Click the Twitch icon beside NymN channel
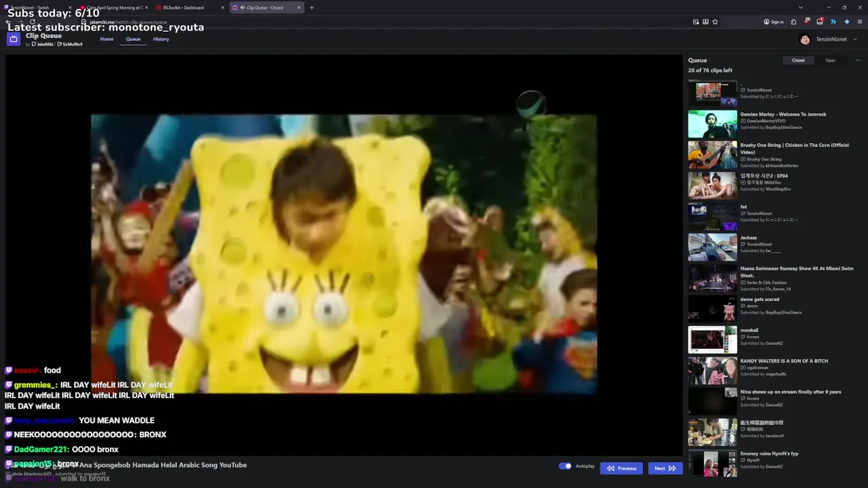868x488 pixels. (x=743, y=460)
